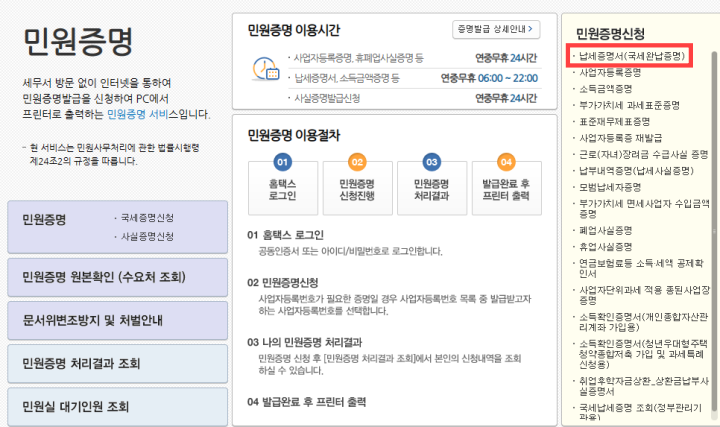Select 폐업사실증명

tap(605, 230)
